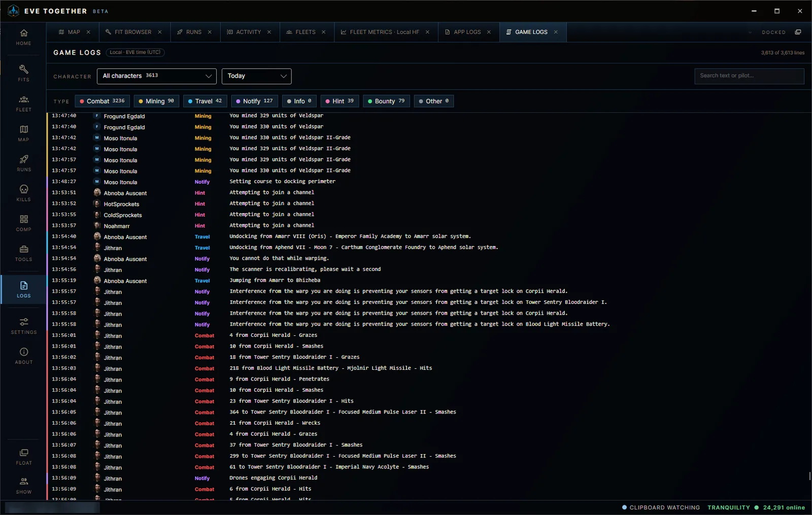Viewport: 812px width, 515px height.
Task: Click the EVE Together logo icon
Action: click(13, 11)
